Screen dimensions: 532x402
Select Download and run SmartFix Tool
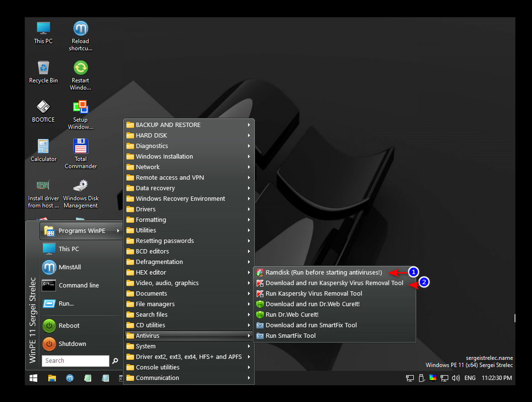(x=334, y=325)
